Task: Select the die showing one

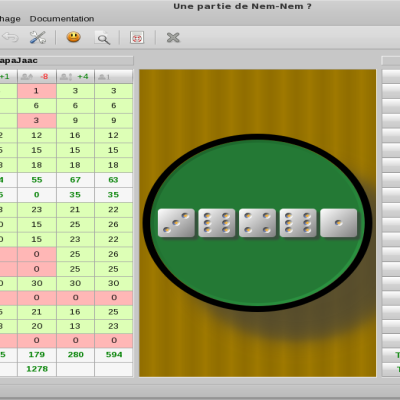Action: click(338, 223)
